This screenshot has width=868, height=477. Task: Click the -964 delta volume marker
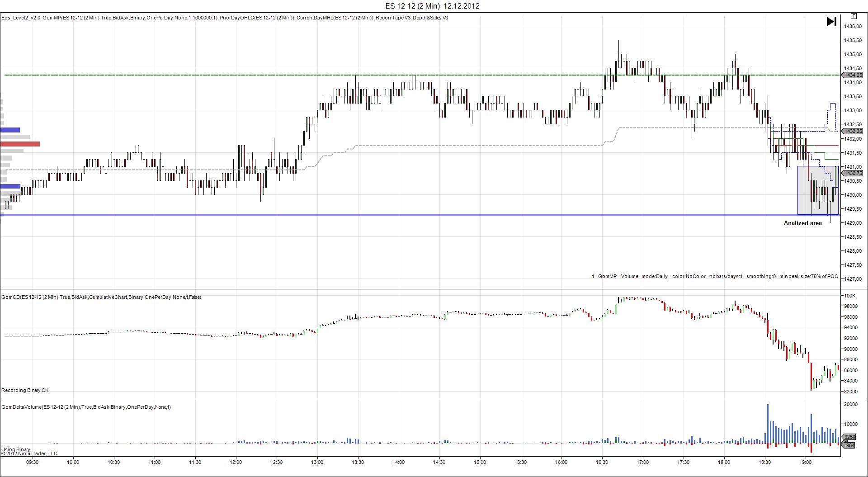(849, 445)
